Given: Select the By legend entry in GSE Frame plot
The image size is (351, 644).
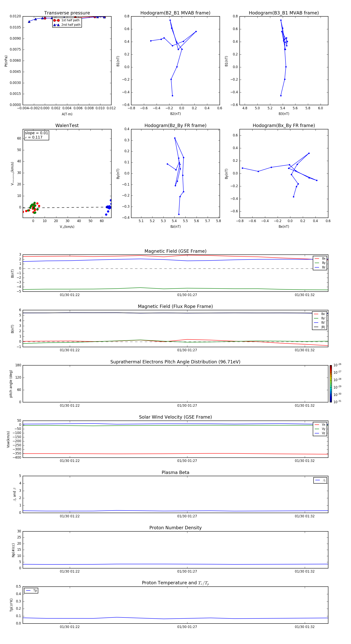Looking at the screenshot, I should click(320, 263).
